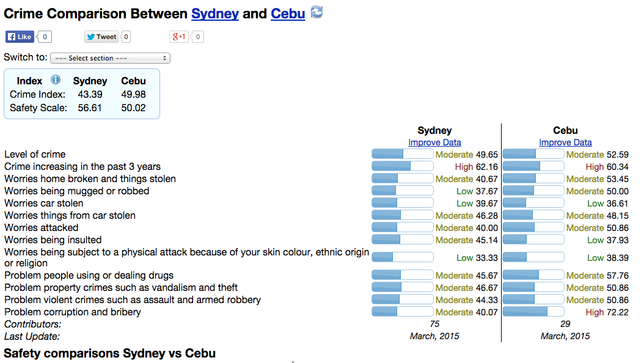Click the Google +1 button
This screenshot has width=644, height=363.
pyautogui.click(x=178, y=37)
